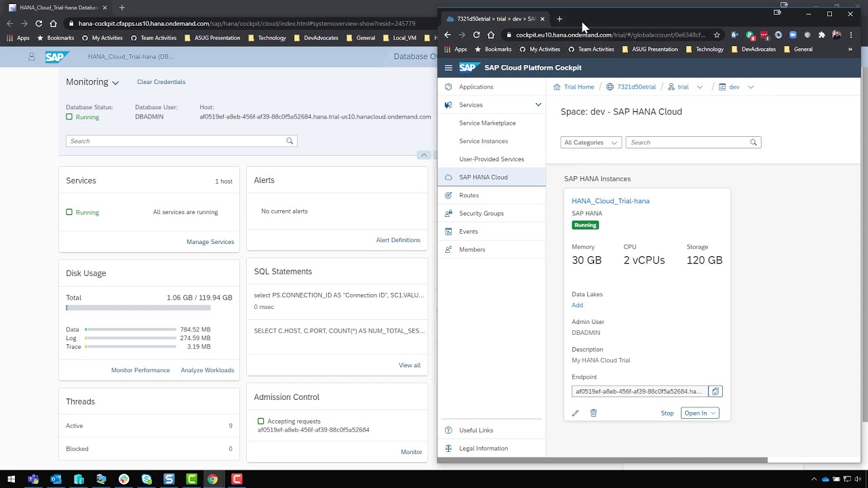Expand the dev breadcrumb dropdown arrow
Screen dimensions: 868x488
[751, 87]
